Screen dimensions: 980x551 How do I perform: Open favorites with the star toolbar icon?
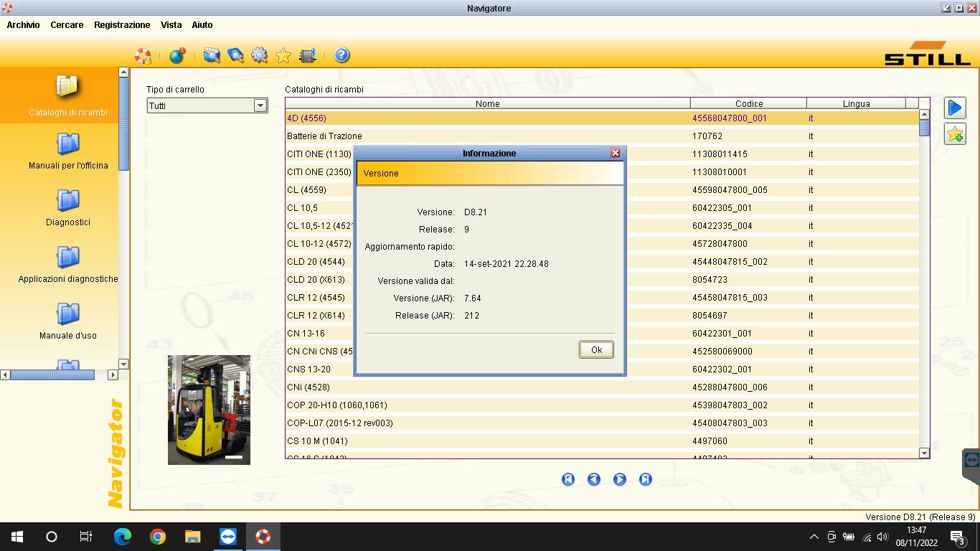pyautogui.click(x=283, y=55)
